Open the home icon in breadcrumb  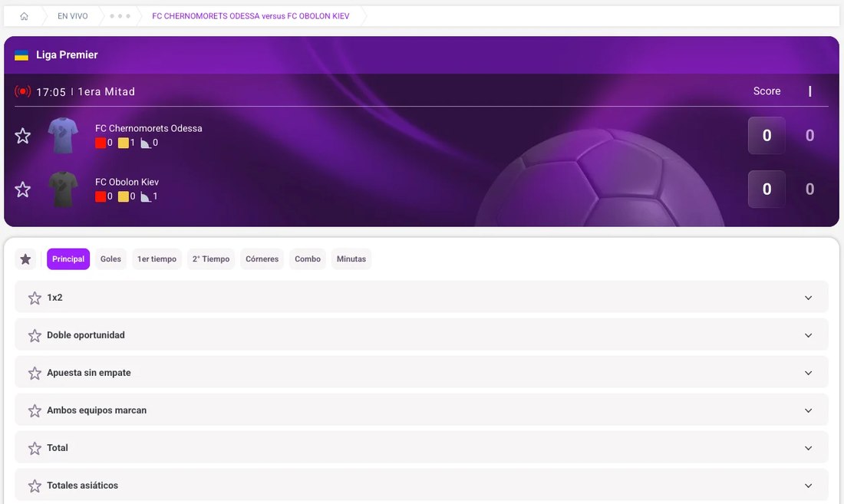click(25, 16)
